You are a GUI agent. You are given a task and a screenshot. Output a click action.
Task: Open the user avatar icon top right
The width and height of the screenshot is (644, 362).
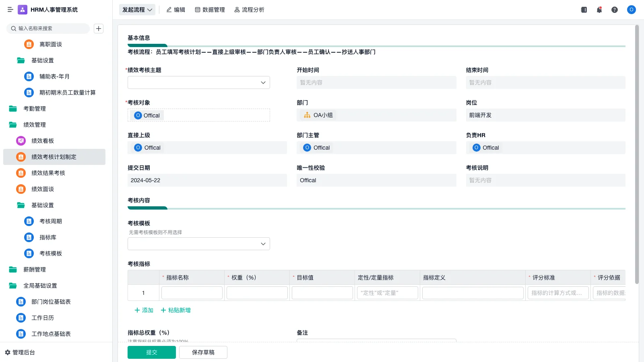tap(631, 10)
